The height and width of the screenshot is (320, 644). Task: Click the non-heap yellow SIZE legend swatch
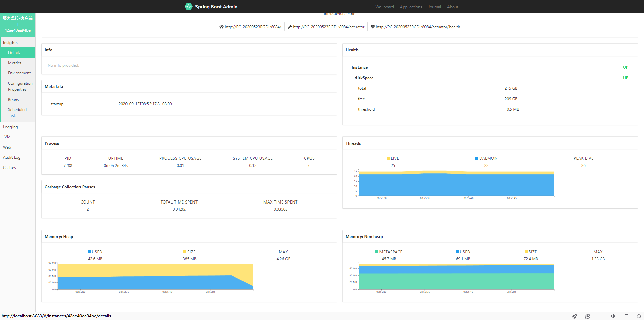[526, 252]
